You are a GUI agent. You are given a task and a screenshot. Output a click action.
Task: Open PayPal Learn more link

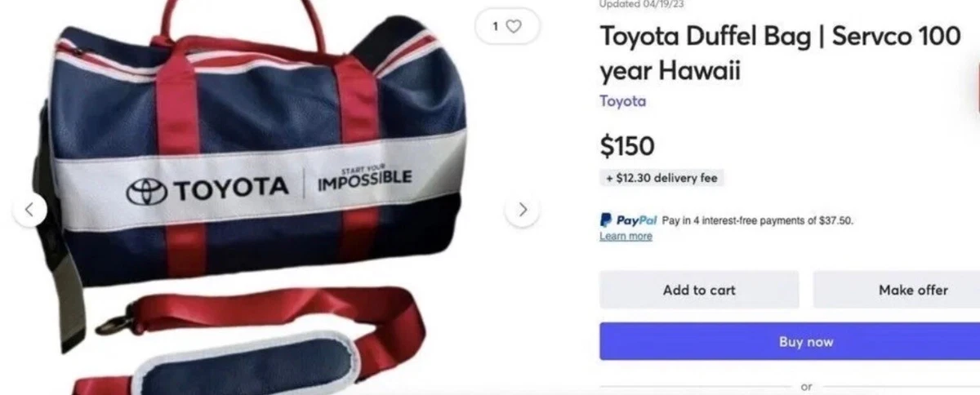(x=626, y=236)
